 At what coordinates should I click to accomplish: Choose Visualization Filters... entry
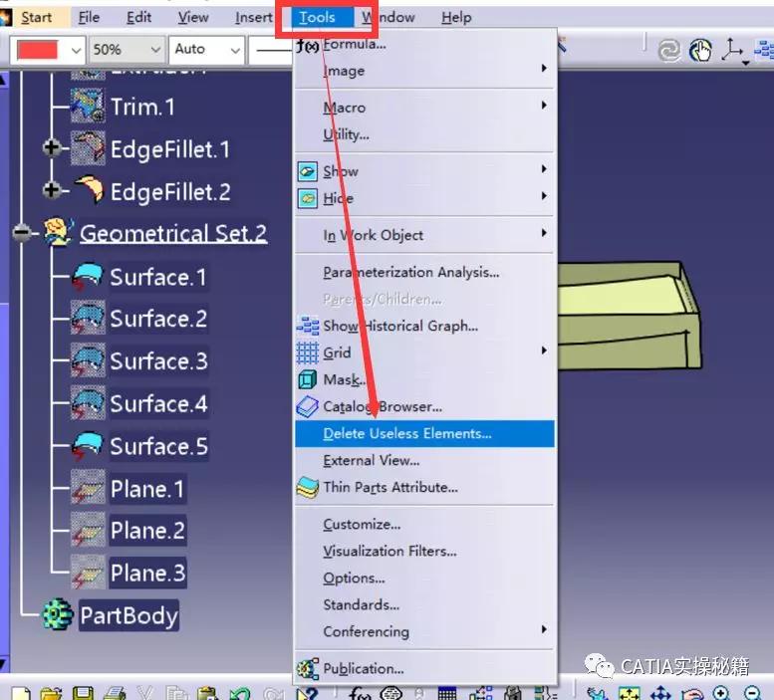point(424,551)
